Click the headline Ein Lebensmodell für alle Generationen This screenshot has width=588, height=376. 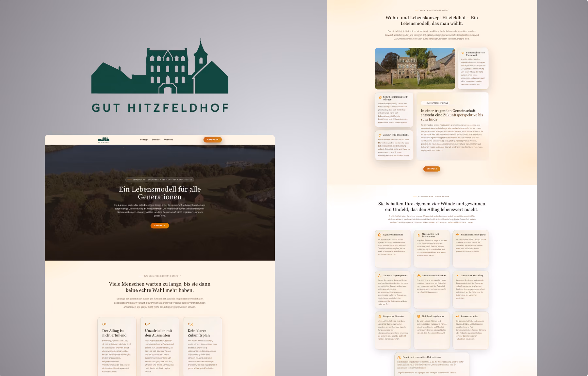(x=160, y=193)
